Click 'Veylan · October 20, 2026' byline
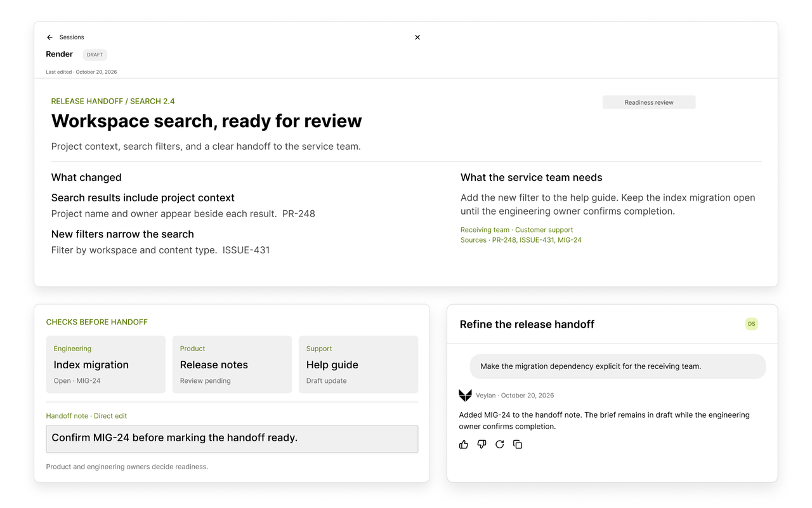The height and width of the screenshot is (508, 812). click(515, 395)
